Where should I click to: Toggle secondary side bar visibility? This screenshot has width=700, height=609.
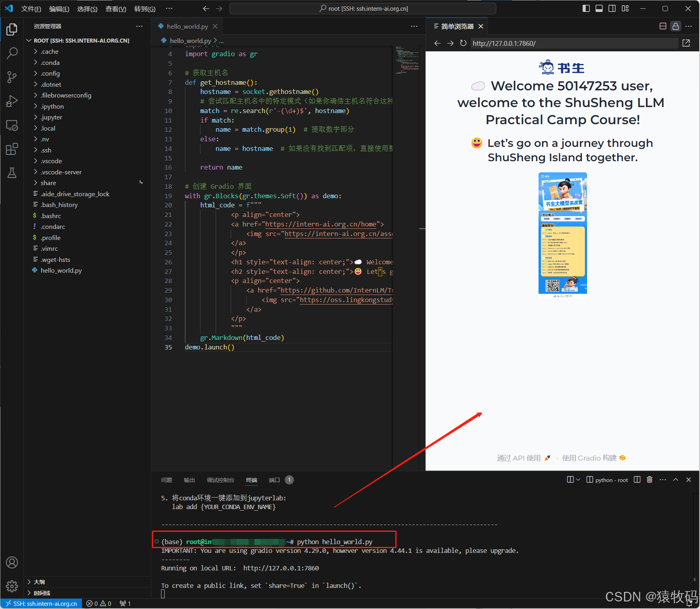click(612, 8)
